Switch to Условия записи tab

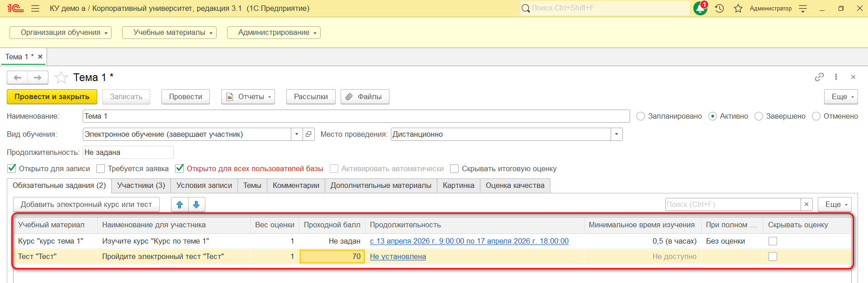[204, 186]
